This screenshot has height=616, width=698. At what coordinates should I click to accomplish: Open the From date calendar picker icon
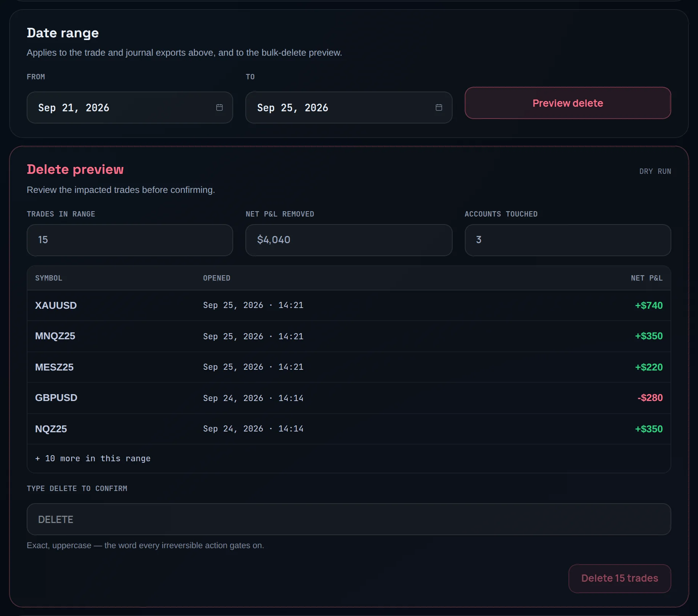[x=219, y=107]
